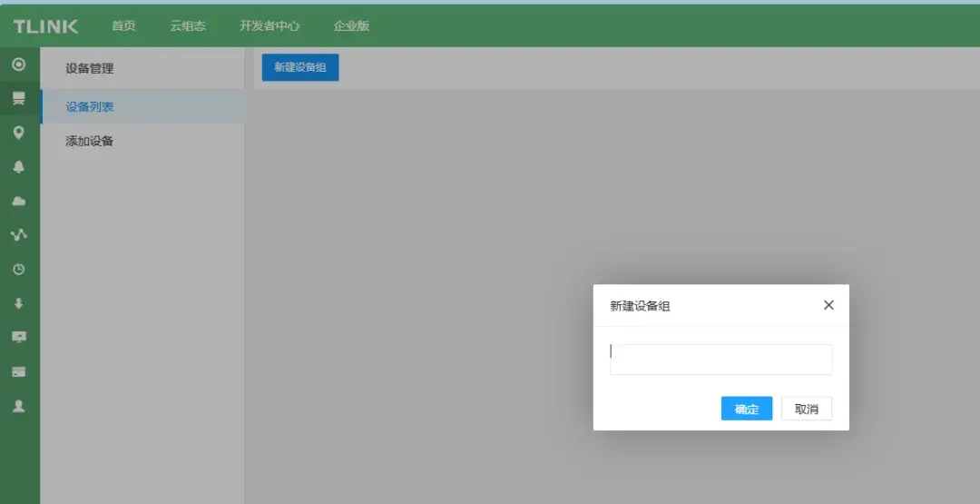Open the line chart curve icon
Image resolution: width=980 pixels, height=504 pixels.
19,235
